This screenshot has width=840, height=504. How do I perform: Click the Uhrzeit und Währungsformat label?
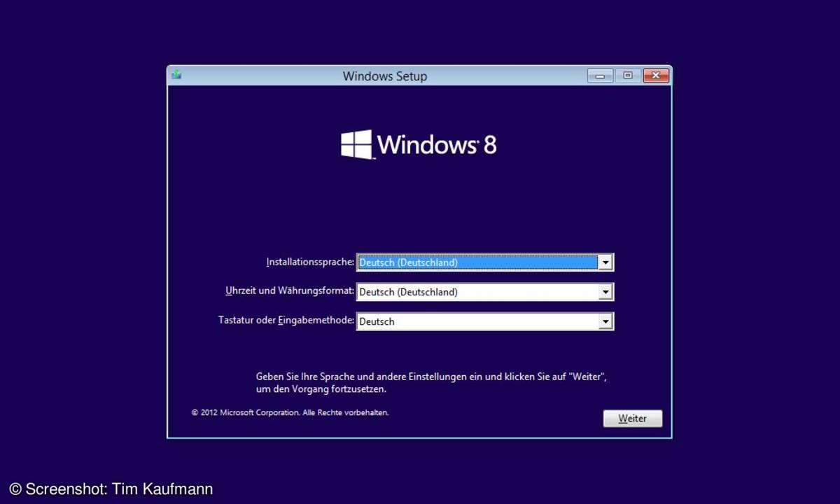pyautogui.click(x=290, y=290)
